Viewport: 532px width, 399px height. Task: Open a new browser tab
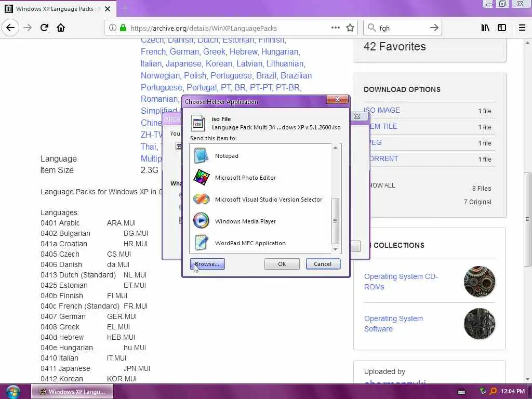[x=125, y=9]
